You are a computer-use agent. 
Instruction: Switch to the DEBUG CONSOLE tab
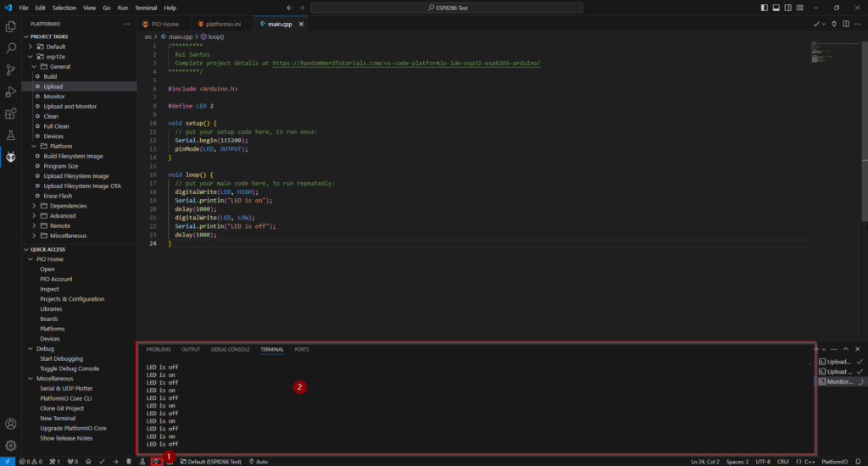[x=231, y=349]
